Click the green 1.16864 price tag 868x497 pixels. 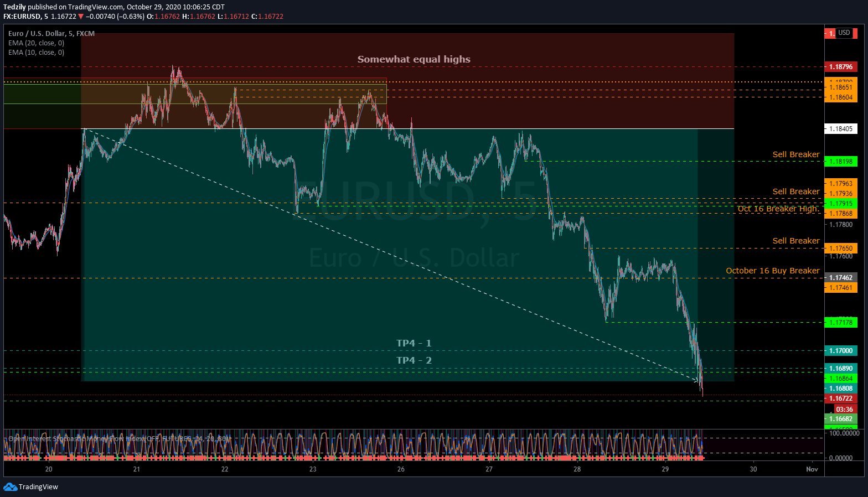(840, 379)
